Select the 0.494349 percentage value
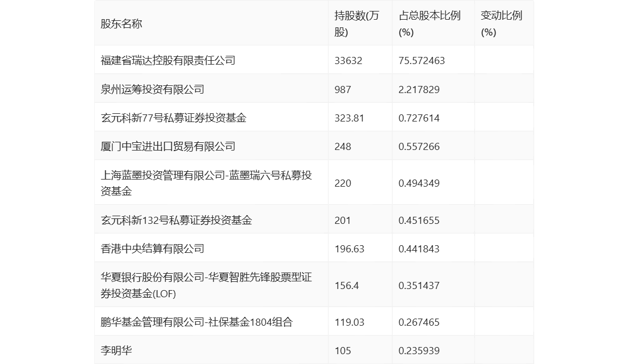The height and width of the screenshot is (364, 628). coord(419,183)
